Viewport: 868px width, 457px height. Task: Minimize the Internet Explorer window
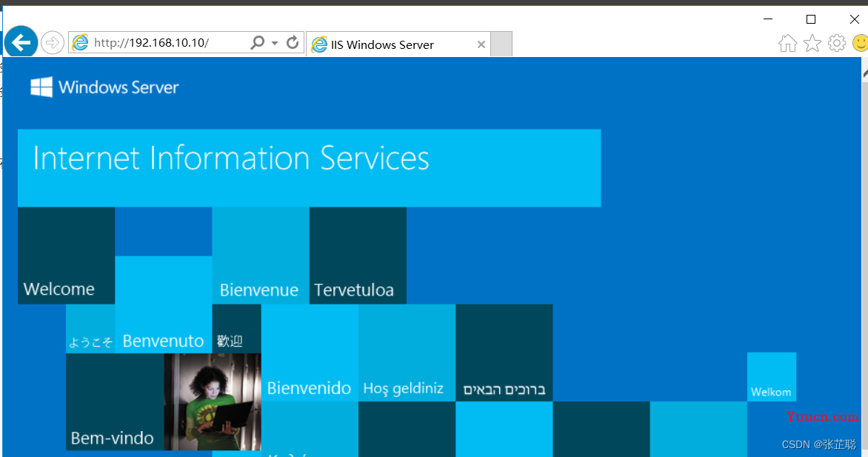point(768,19)
